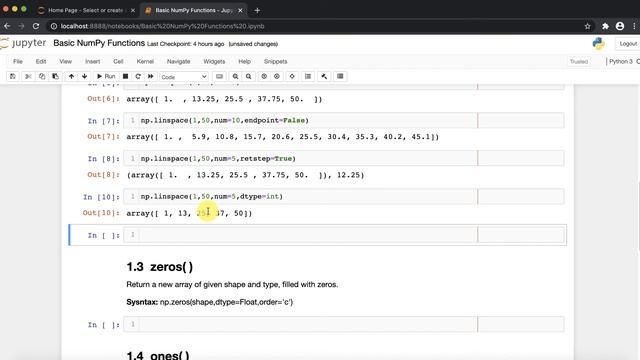Switch to Basic NumPy Functions browser tab
This screenshot has height=360, width=640.
193,10
